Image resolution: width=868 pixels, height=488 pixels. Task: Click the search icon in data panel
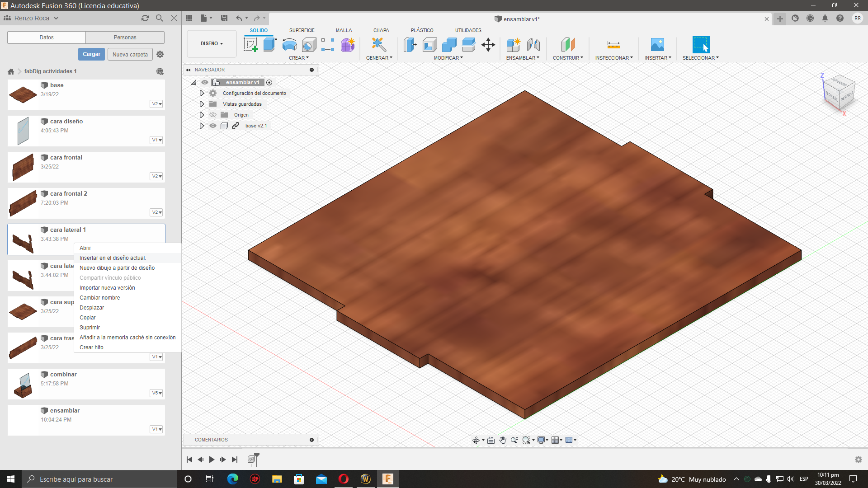point(160,18)
